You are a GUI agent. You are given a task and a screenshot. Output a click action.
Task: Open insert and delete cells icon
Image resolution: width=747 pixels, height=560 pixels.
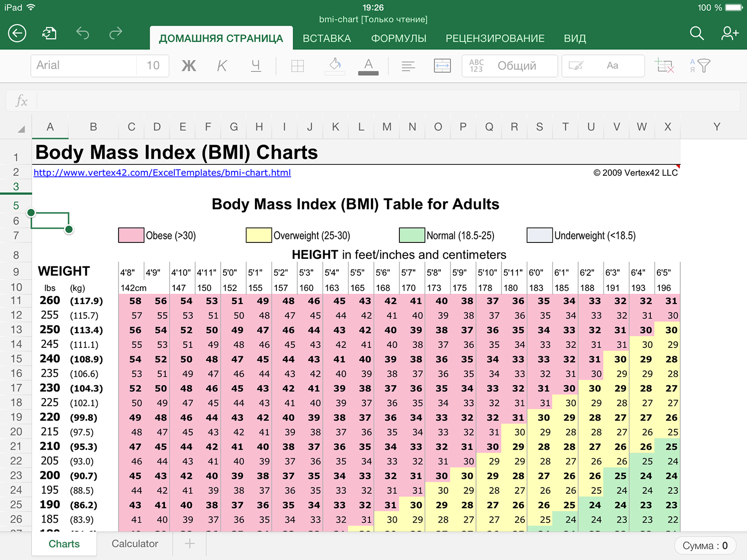pos(664,66)
